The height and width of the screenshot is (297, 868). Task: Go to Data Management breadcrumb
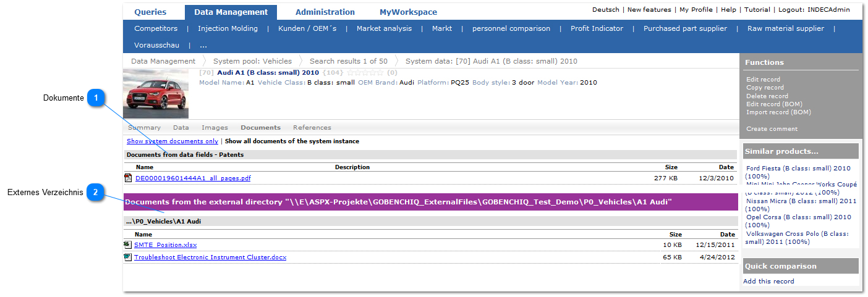(163, 61)
